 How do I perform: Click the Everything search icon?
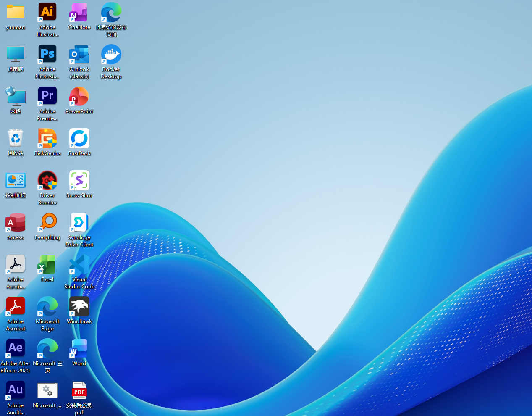click(x=47, y=223)
